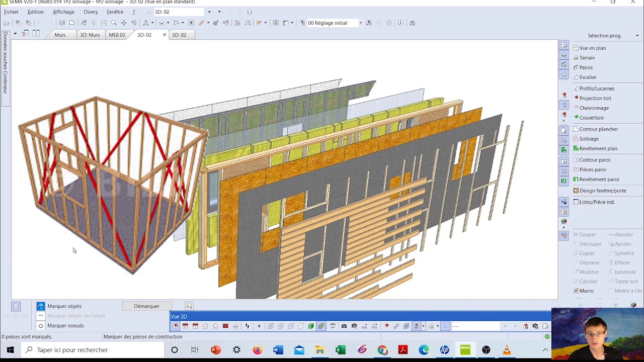
Task: Click the print toolbar icon
Action: 61,23
